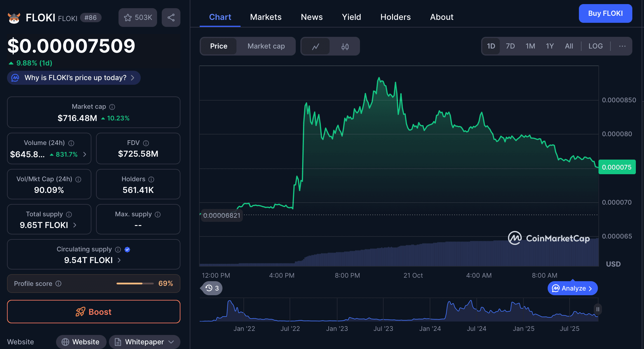Expand Total supply details chevron

pos(75,225)
